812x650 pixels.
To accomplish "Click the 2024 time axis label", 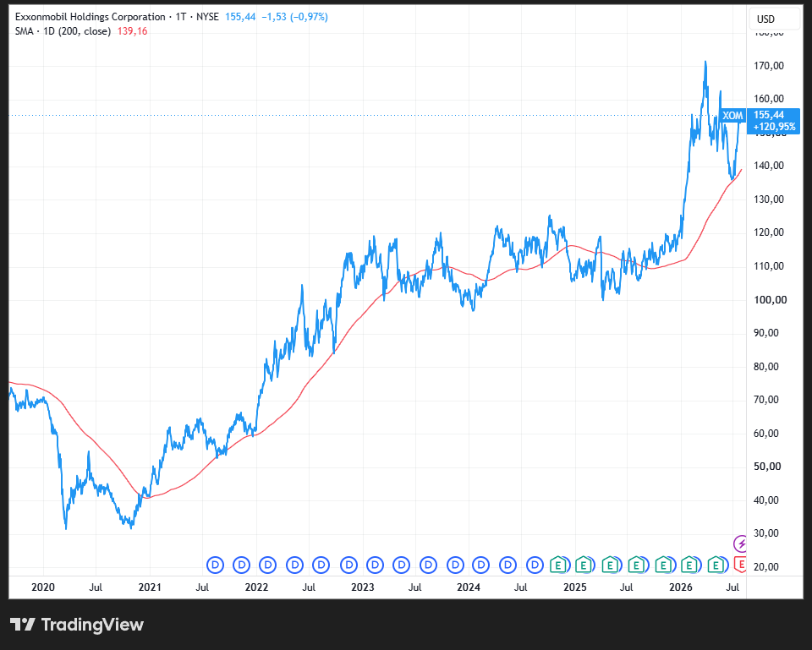I will 469,587.
